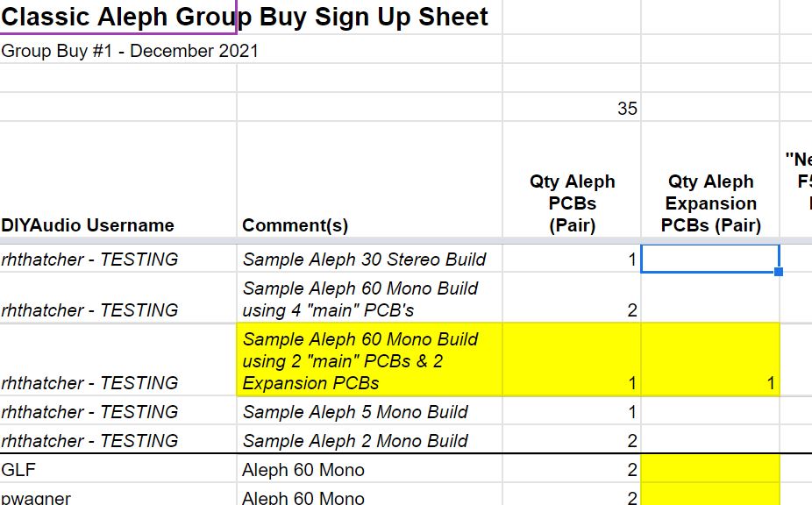The width and height of the screenshot is (812, 505).
Task: Select the empty yellow expansion cell in GLF row
Action: [x=710, y=469]
